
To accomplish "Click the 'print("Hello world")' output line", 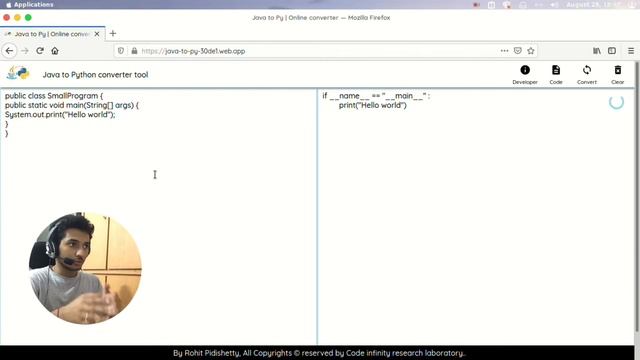I will coord(373,105).
